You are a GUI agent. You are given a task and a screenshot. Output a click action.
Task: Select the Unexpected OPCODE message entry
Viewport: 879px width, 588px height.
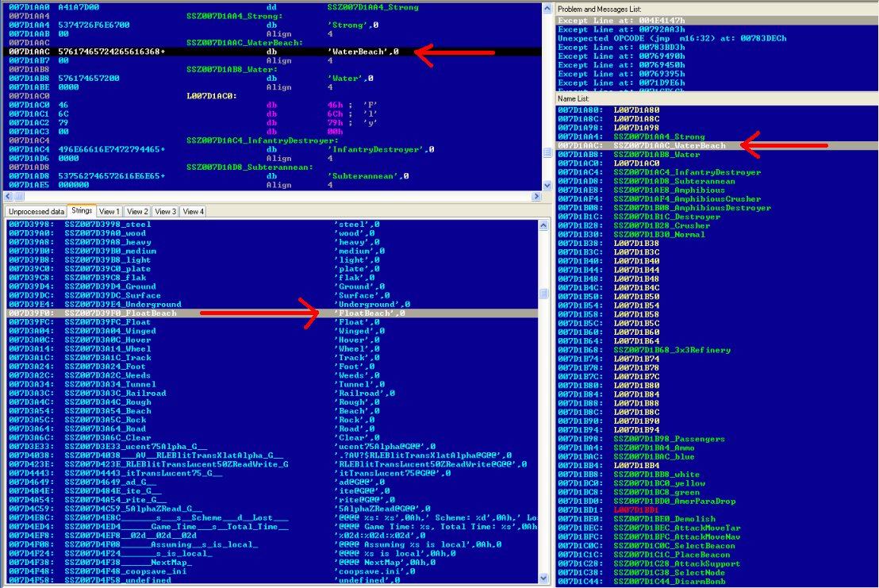(x=672, y=38)
